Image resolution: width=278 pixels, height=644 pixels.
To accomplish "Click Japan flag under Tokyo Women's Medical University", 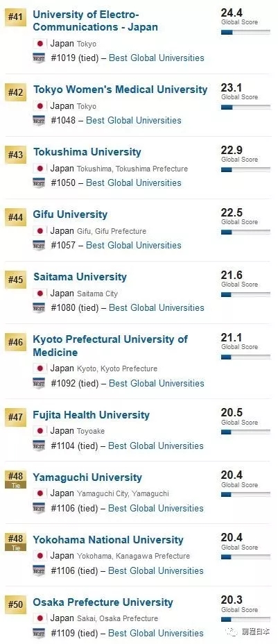I will point(40,106).
